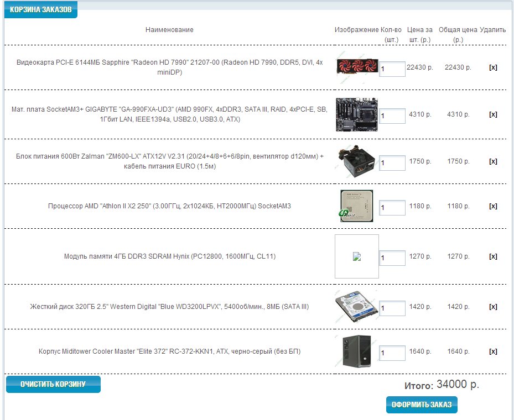
Task: Open the Zalman ZM600-LX product name
Action: 169,161
